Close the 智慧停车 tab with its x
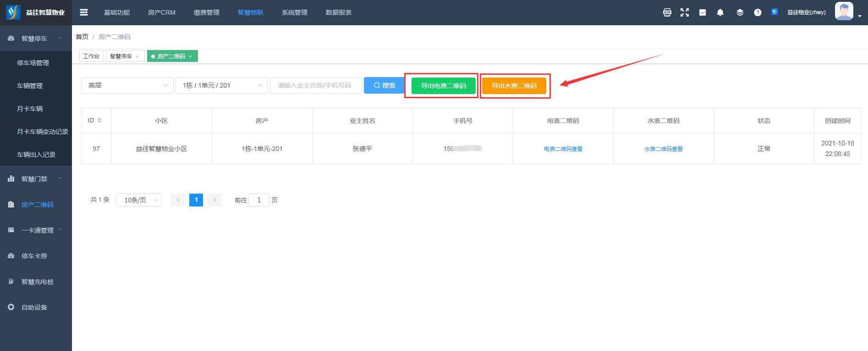 tap(137, 56)
